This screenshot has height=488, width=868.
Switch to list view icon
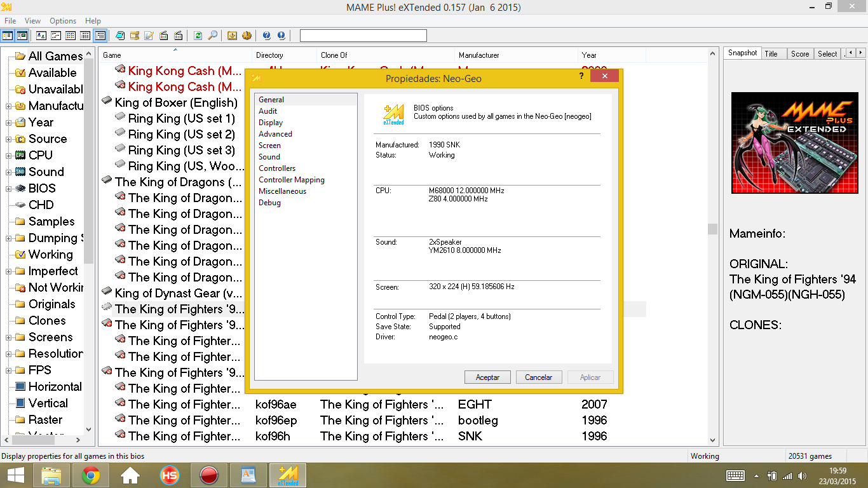[71, 36]
